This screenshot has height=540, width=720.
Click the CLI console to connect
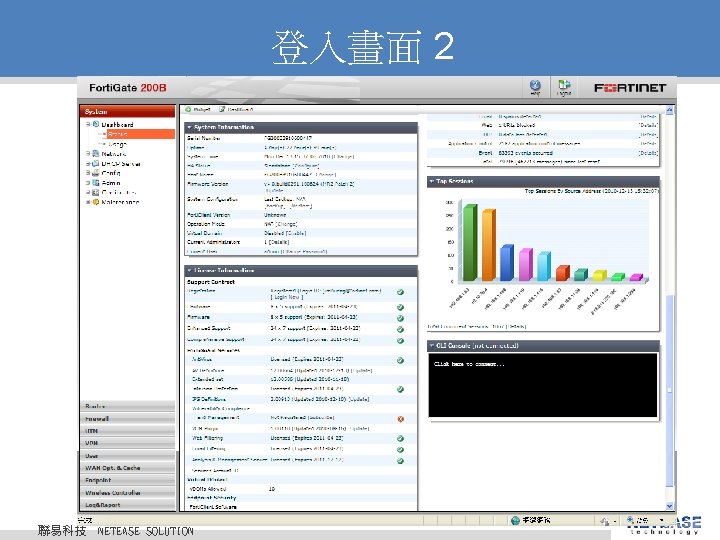click(543, 385)
